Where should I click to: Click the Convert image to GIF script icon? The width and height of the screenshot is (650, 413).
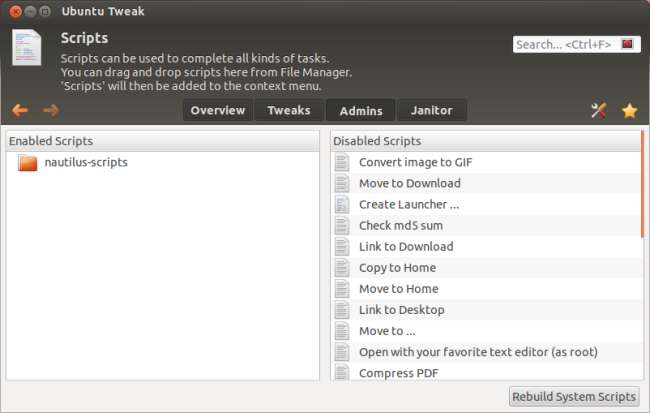(342, 162)
